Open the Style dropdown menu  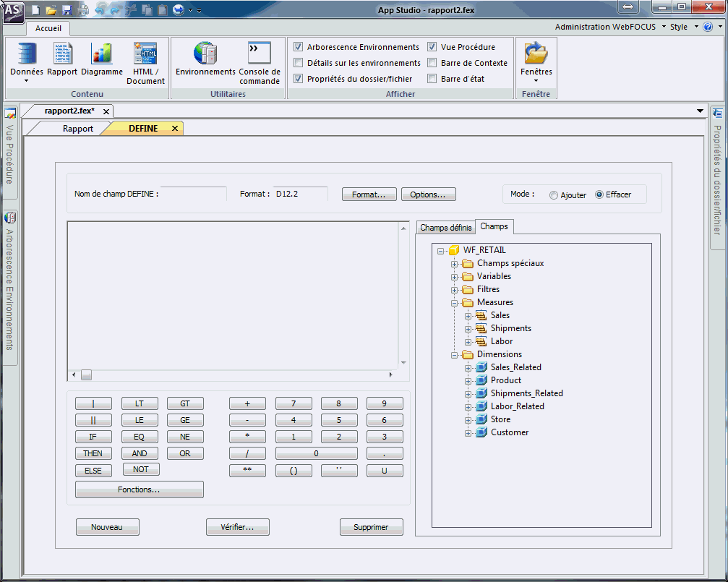684,27
